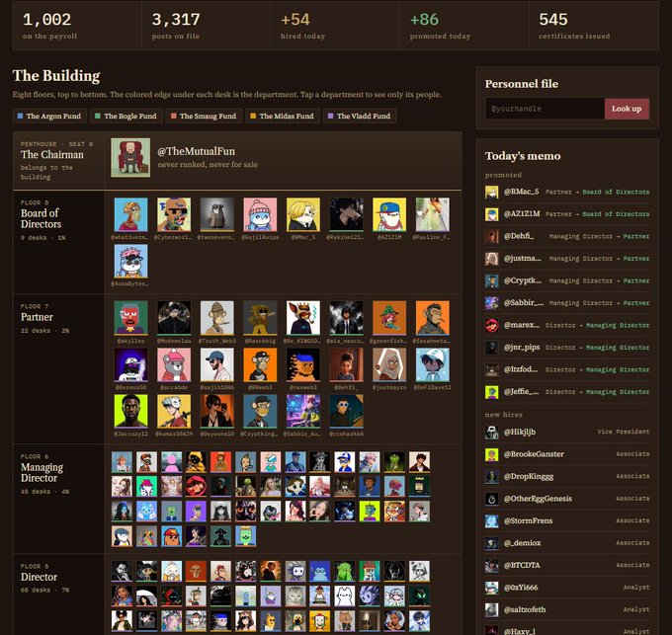
Task: Select the @Pauline_F avatar in green dress
Action: pos(433,214)
